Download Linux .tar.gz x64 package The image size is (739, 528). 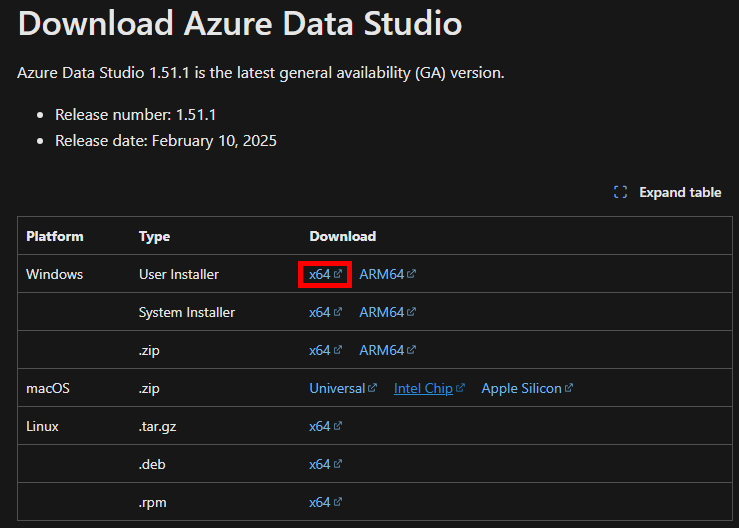(x=325, y=426)
